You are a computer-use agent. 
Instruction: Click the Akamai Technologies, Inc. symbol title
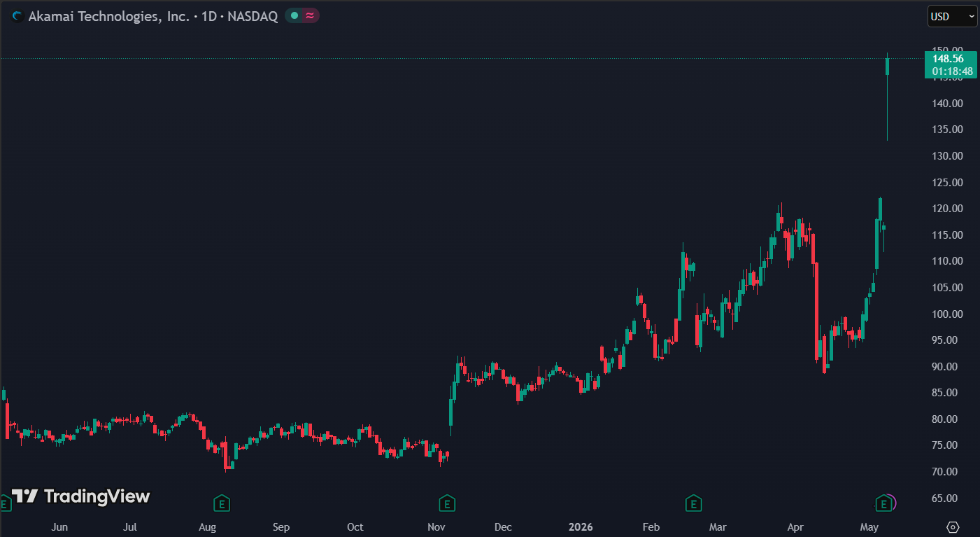click(x=108, y=16)
